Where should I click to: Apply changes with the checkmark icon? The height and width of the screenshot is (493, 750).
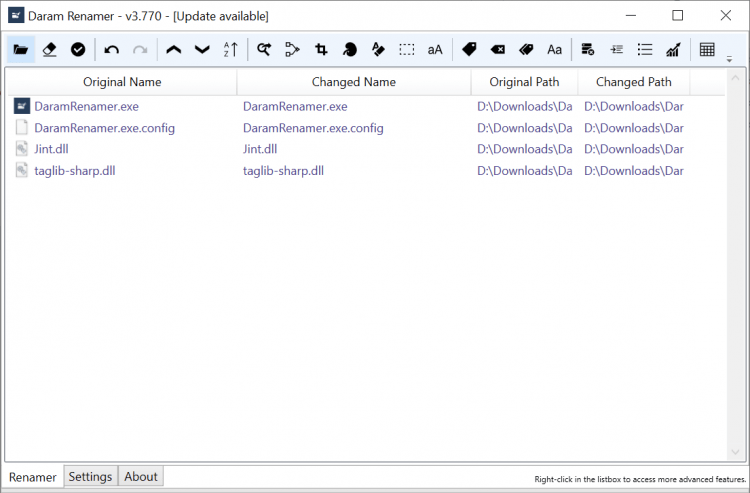[x=78, y=49]
